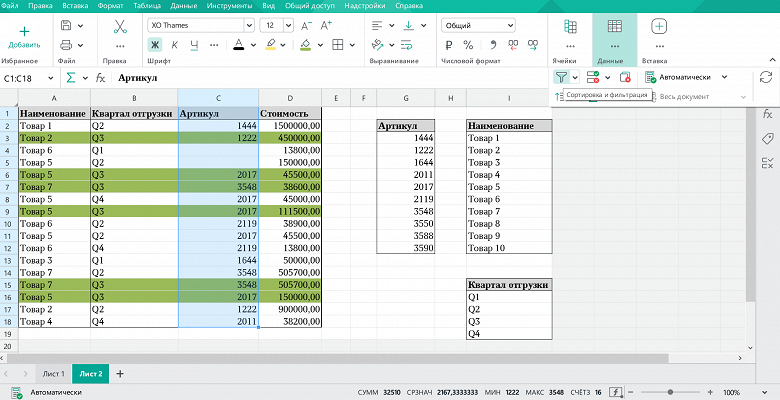The image size is (780, 400).
Task: Switch to the Лист 1 sheet tab
Action: pos(53,374)
